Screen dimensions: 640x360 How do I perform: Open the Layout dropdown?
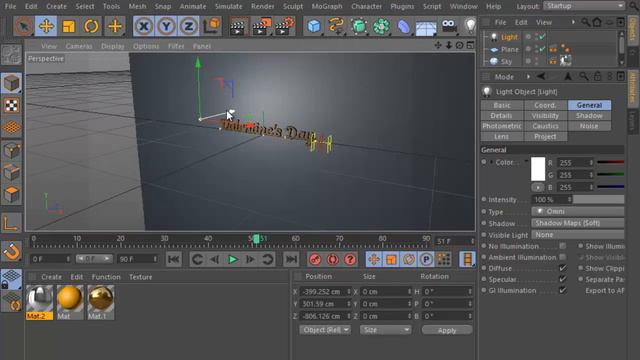[584, 6]
